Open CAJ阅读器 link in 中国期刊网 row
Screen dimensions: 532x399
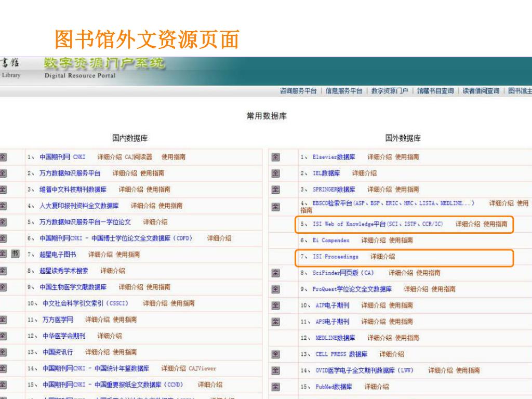[x=138, y=157]
